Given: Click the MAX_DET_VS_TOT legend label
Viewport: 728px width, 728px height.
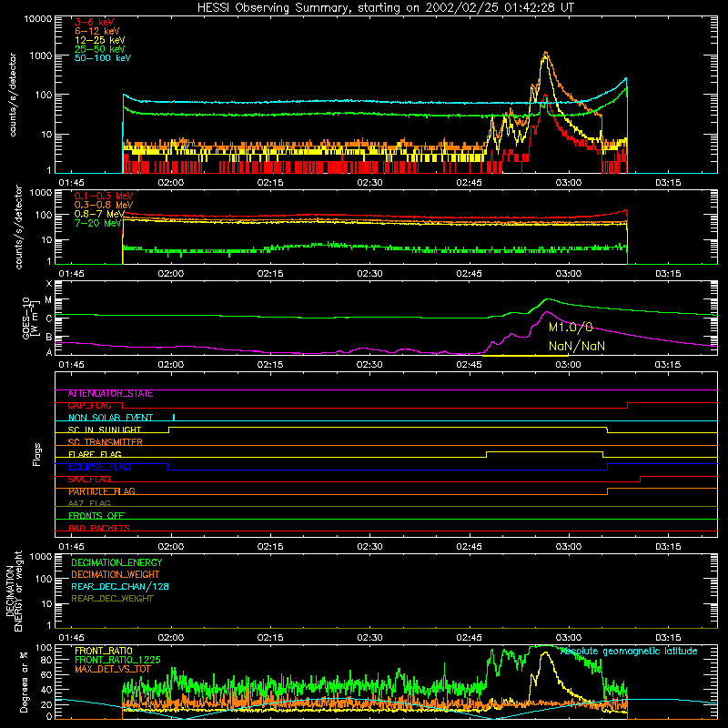Looking at the screenshot, I should [x=112, y=669].
